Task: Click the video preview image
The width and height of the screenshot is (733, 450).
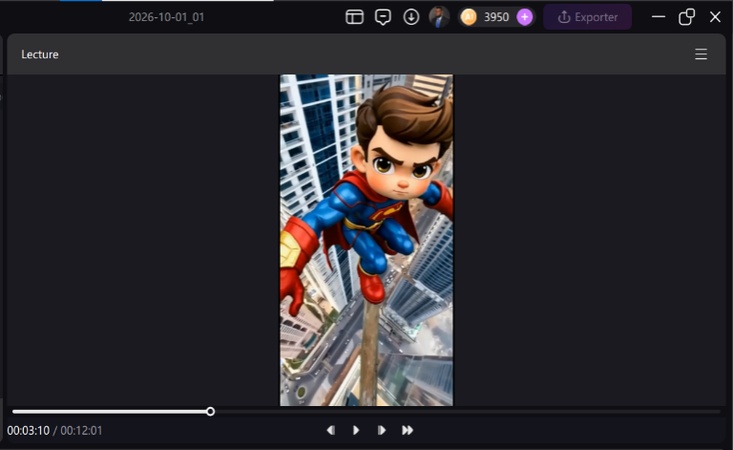Action: point(366,240)
